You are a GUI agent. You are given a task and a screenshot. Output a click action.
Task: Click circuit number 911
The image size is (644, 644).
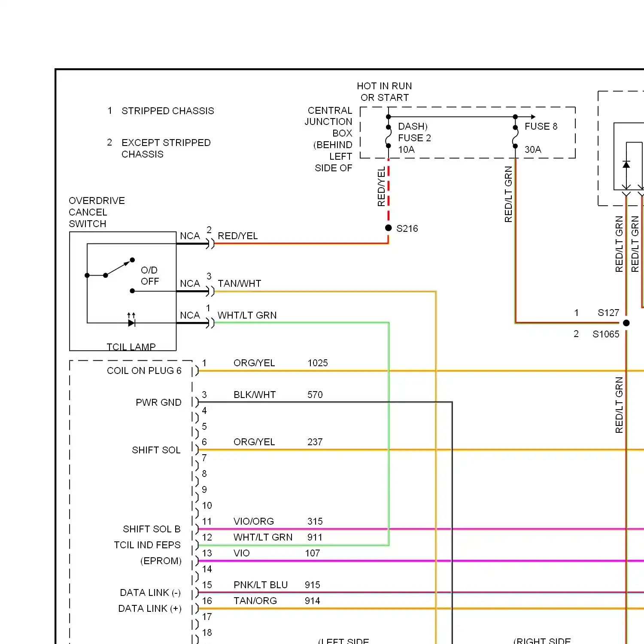[x=315, y=537]
